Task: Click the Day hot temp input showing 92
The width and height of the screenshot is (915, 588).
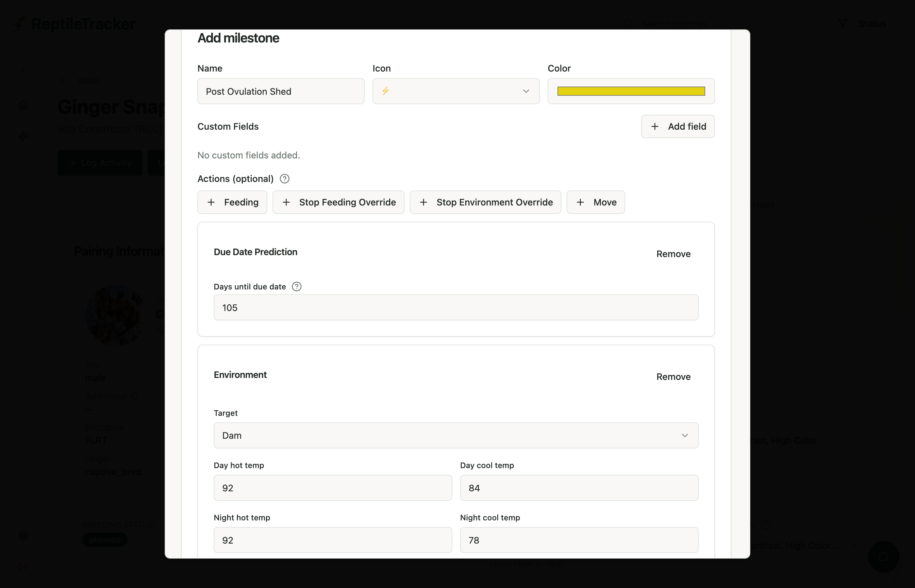Action: (332, 488)
